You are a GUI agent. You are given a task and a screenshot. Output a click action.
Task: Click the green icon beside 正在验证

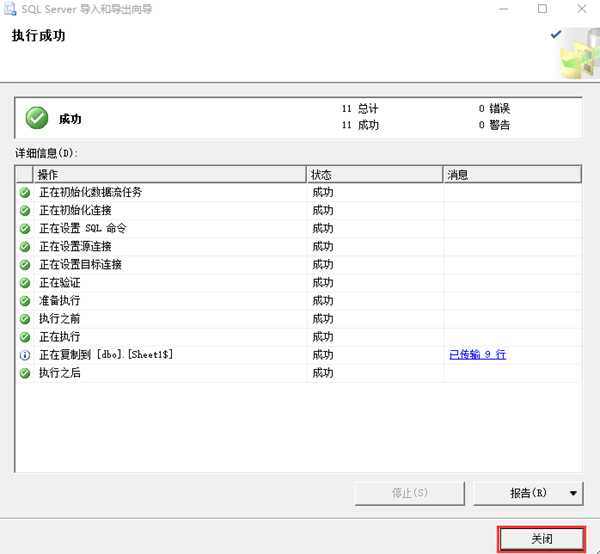[25, 283]
